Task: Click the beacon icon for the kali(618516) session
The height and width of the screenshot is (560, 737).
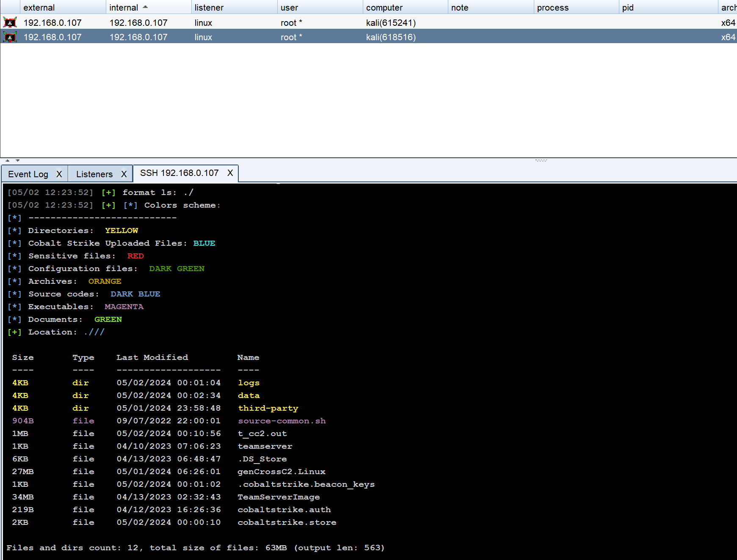Action: pos(10,37)
